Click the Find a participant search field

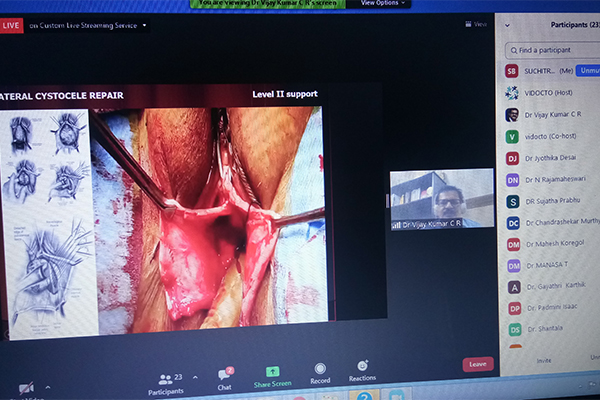(x=555, y=49)
